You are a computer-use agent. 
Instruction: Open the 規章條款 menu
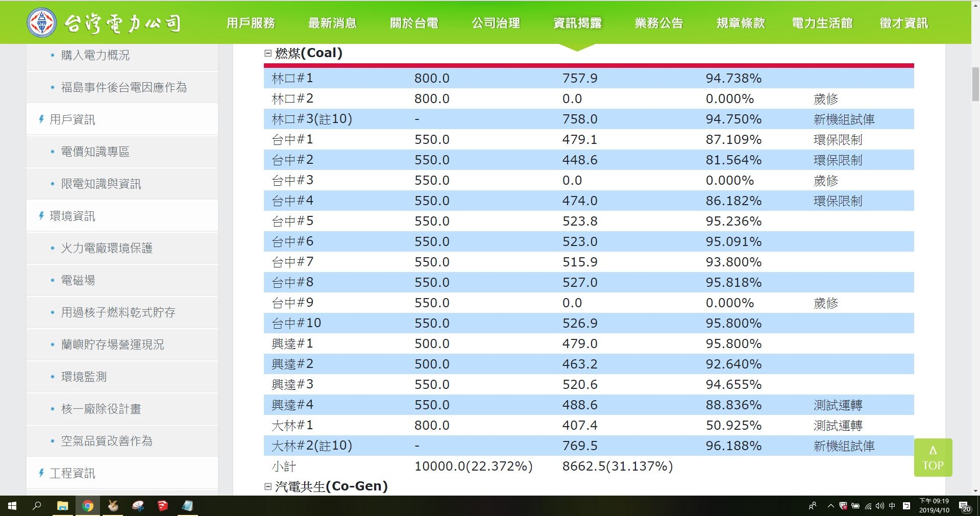pos(741,23)
